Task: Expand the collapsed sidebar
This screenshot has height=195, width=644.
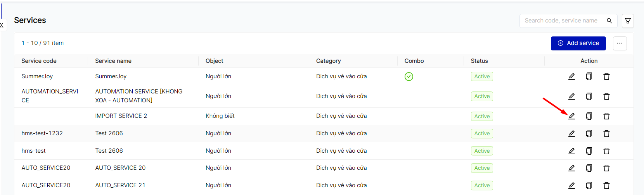Action: pos(2,25)
